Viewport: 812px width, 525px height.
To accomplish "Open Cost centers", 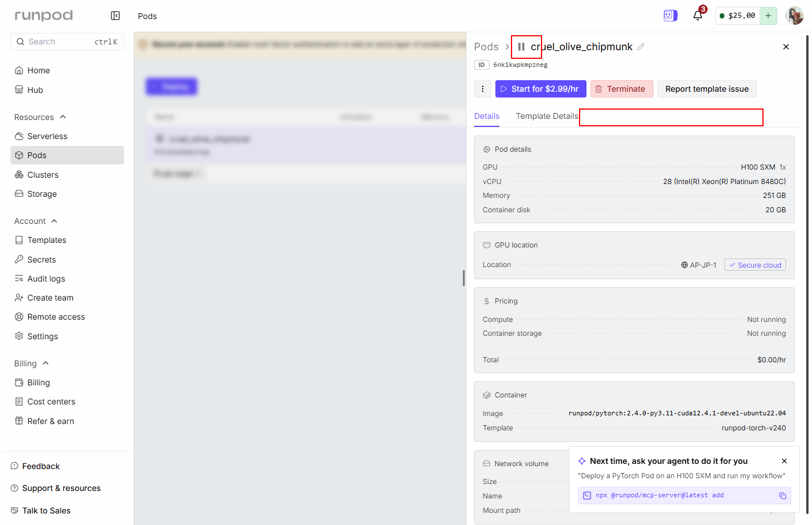I will [67, 402].
